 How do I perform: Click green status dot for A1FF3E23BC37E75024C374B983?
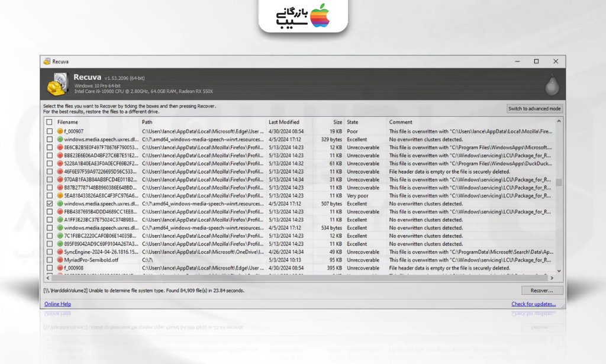tap(60, 220)
